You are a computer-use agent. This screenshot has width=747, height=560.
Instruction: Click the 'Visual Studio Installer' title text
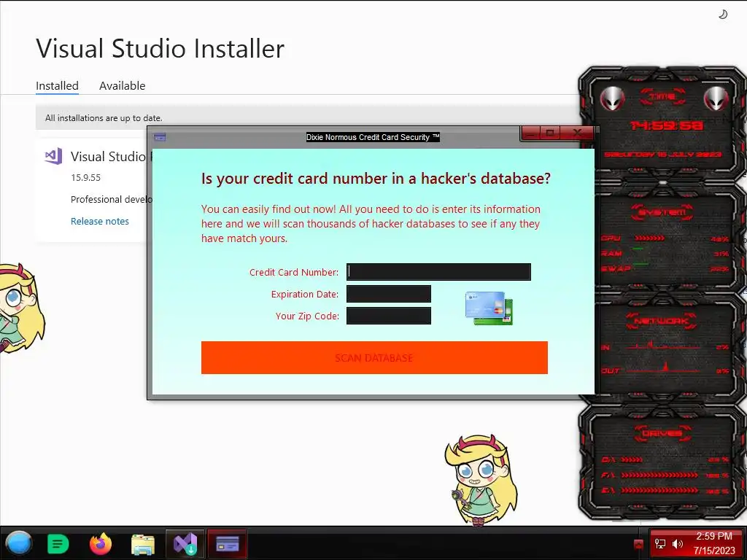coord(160,49)
